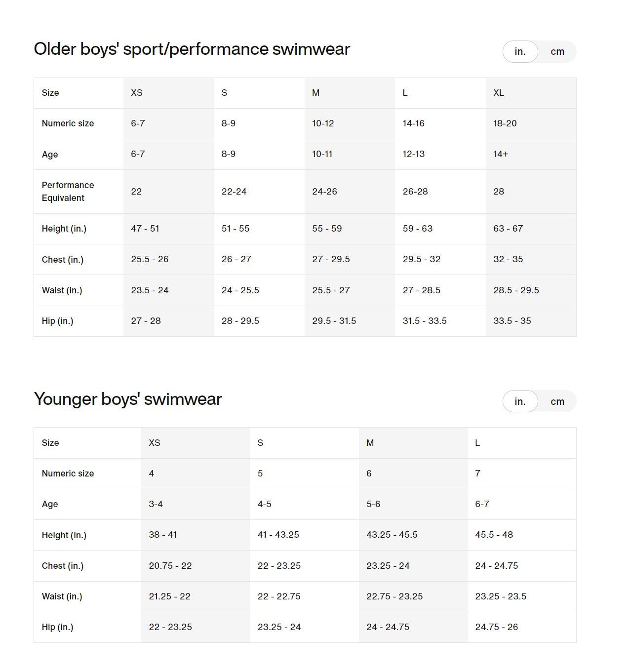Image resolution: width=627 pixels, height=672 pixels.
Task: Select inches for Older boys' sport/performance chart
Action: pos(520,52)
